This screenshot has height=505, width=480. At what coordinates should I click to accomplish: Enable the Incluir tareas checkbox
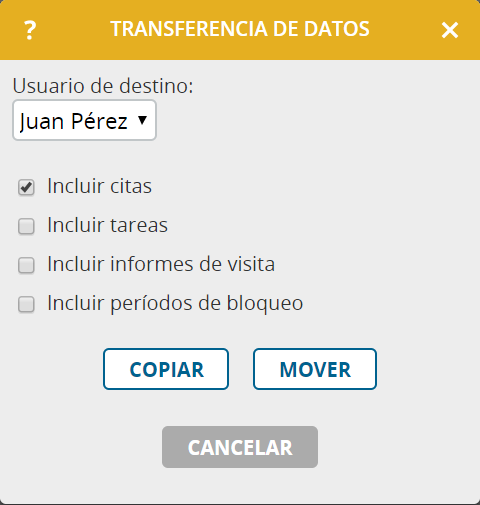(x=26, y=226)
